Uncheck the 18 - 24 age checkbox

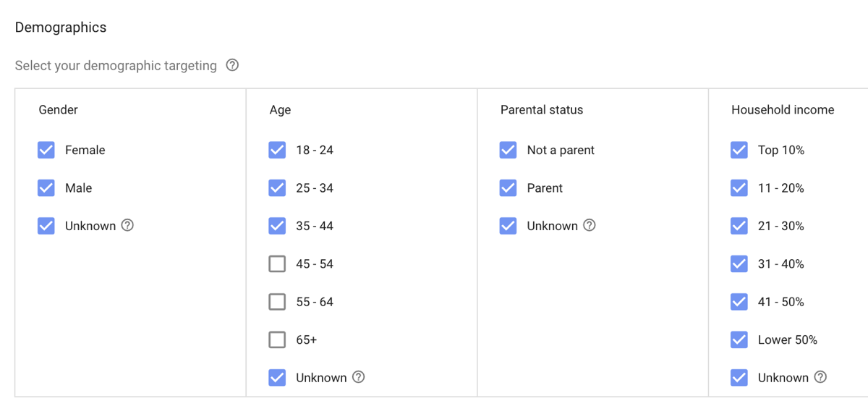(x=277, y=150)
